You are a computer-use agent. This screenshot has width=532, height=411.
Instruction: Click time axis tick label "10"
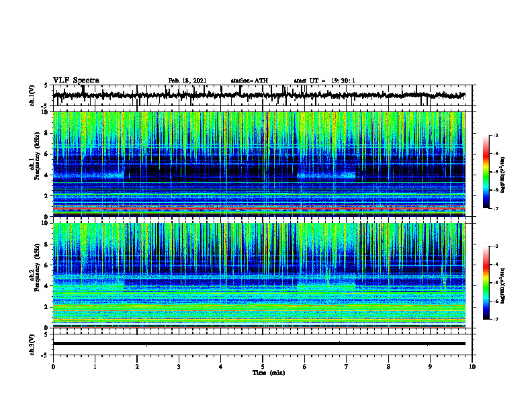click(472, 367)
